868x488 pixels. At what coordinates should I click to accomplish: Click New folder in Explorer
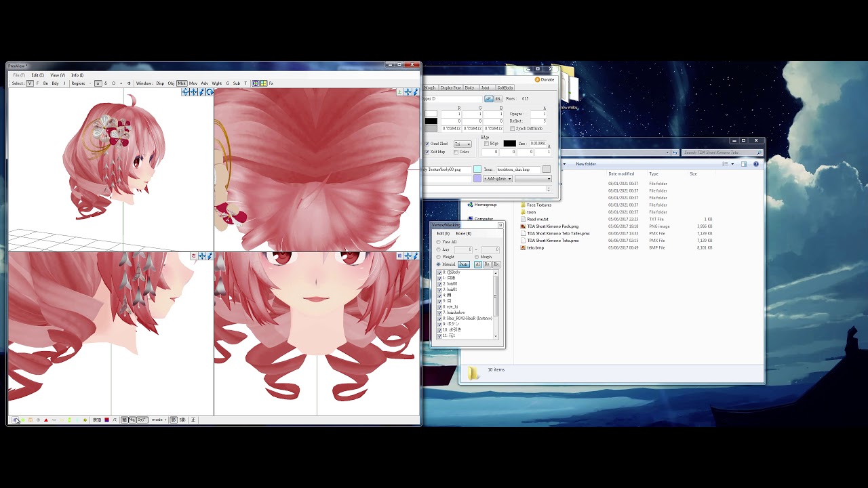(586, 164)
